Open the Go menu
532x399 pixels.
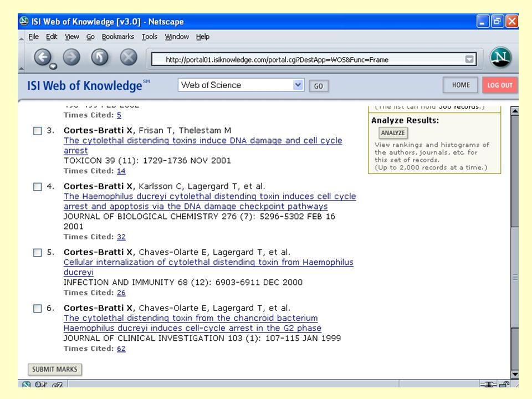click(90, 37)
